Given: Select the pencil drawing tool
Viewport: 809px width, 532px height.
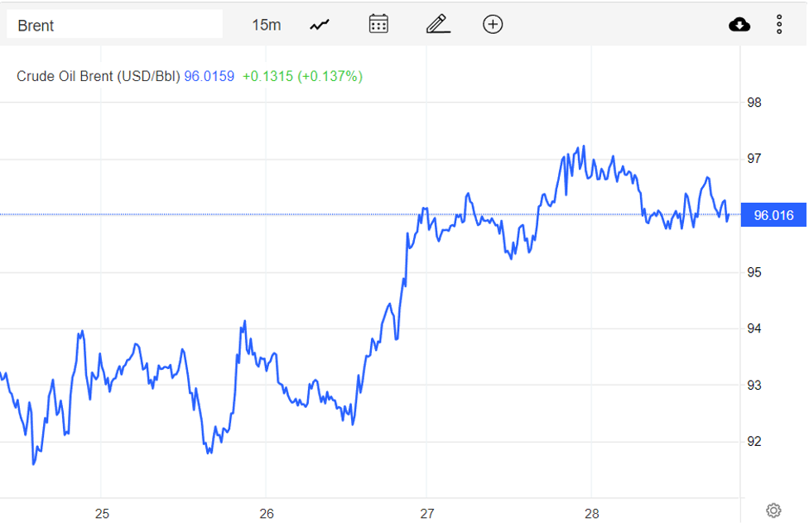Looking at the screenshot, I should (x=438, y=24).
